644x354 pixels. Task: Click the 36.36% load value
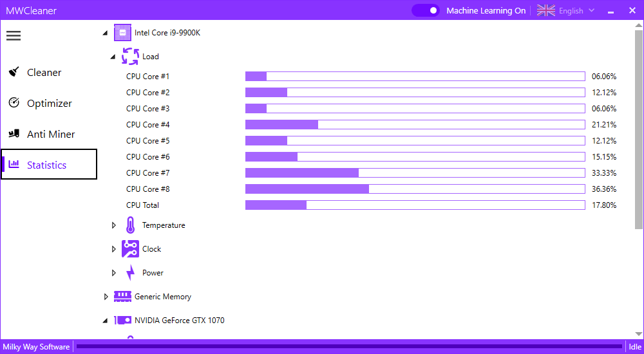tap(604, 189)
